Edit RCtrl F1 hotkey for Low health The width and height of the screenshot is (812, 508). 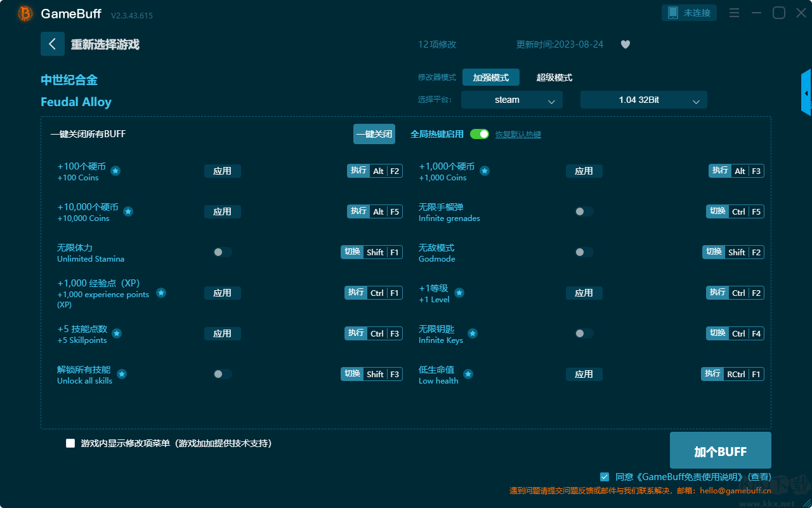point(733,374)
